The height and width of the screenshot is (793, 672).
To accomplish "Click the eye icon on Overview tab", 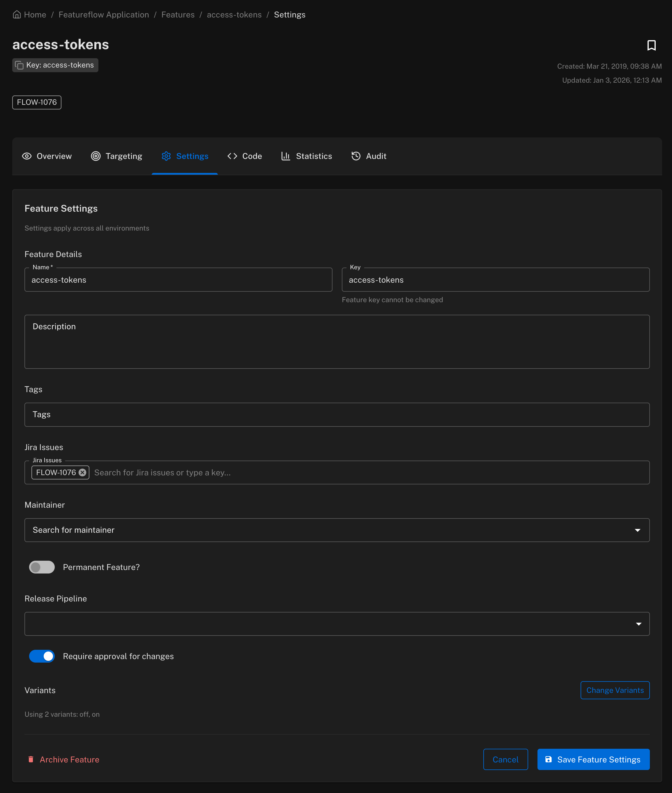I will click(27, 156).
